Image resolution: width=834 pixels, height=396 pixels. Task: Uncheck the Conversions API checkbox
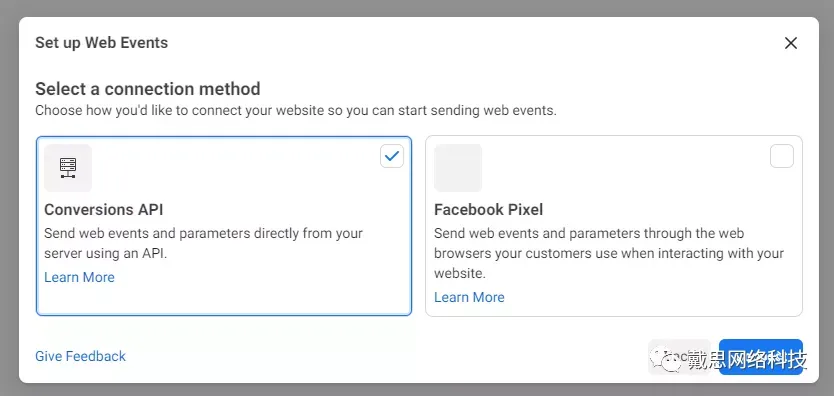click(392, 156)
